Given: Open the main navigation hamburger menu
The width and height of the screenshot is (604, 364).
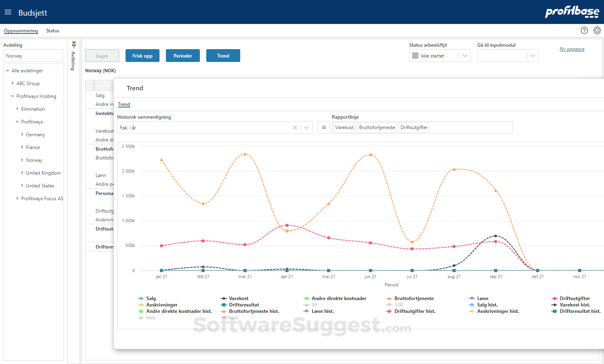Looking at the screenshot, I should (x=8, y=12).
